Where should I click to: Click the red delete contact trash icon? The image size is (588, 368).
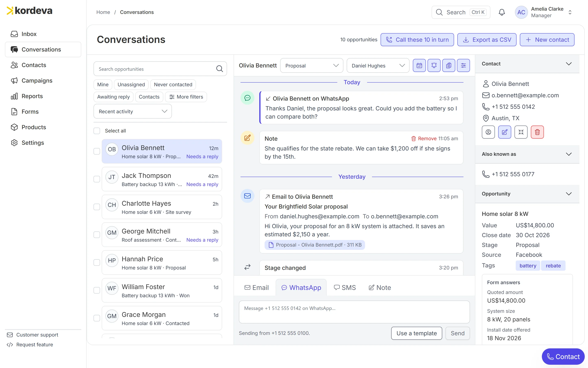tap(537, 132)
